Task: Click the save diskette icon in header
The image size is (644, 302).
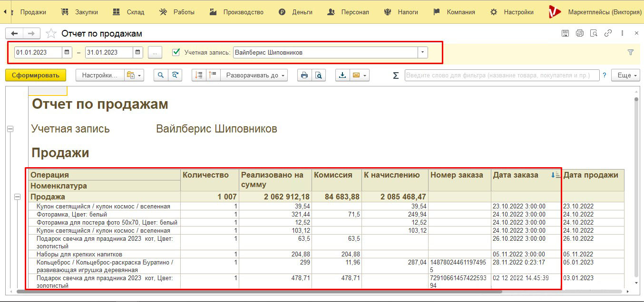Action: coord(565,33)
